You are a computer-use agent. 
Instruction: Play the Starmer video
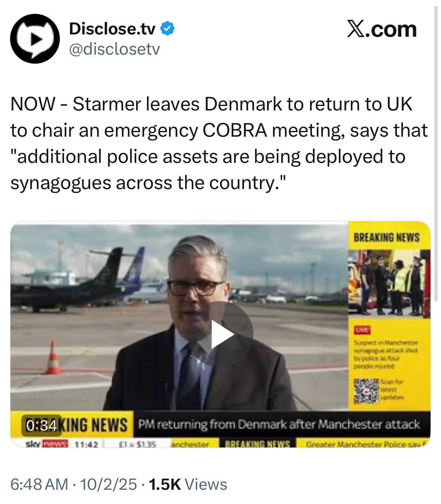click(223, 334)
